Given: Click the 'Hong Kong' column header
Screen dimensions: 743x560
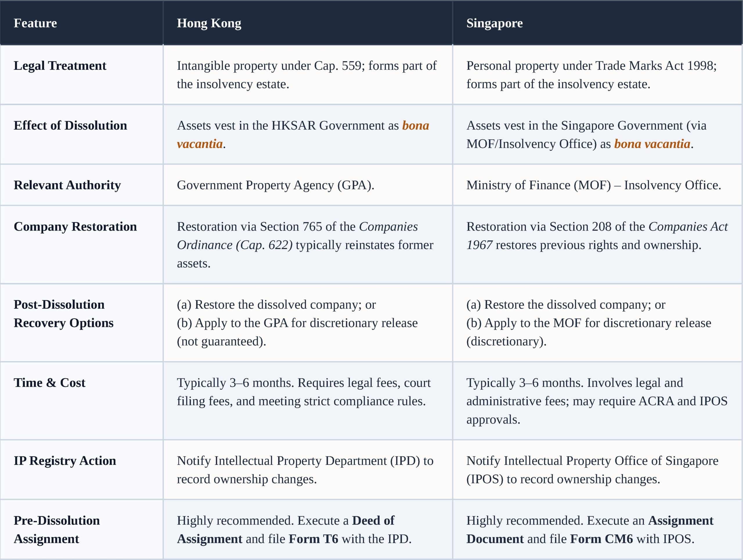Looking at the screenshot, I should click(x=308, y=23).
